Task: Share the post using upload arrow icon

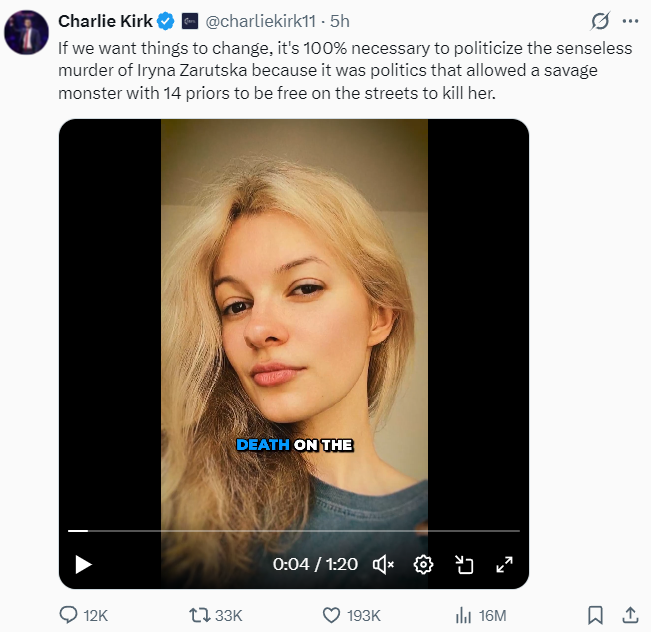Action: [x=630, y=615]
